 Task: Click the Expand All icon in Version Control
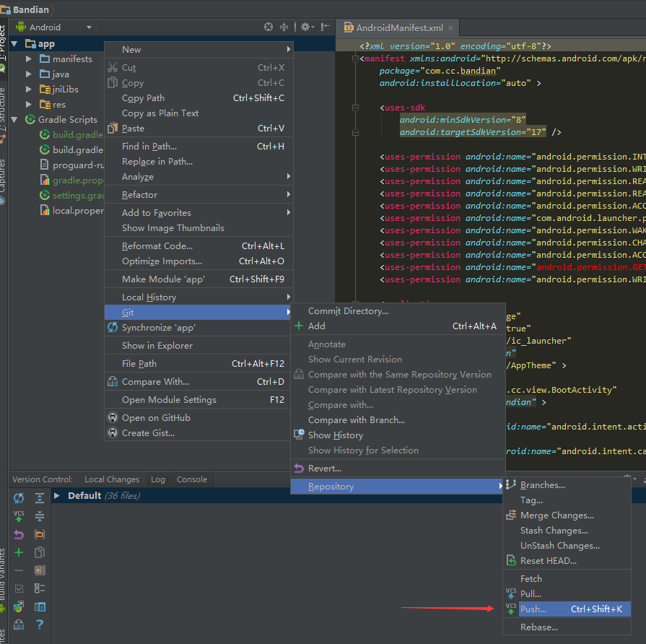(40, 498)
